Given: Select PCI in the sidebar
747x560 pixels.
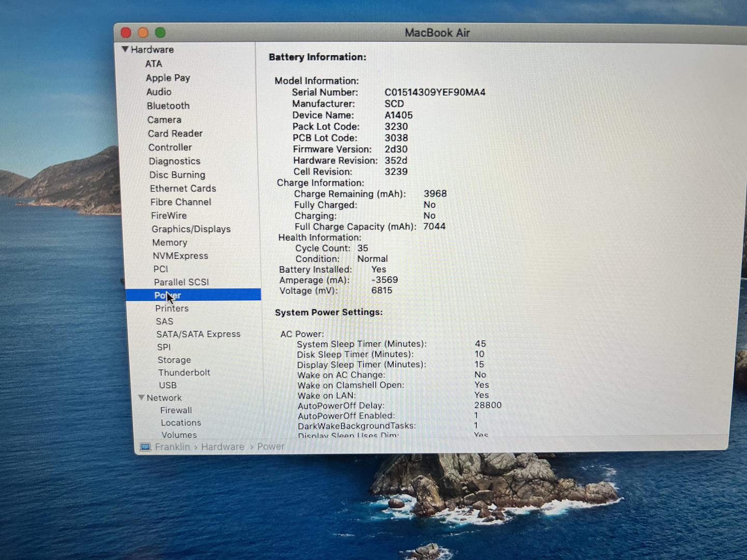Looking at the screenshot, I should pos(161,269).
